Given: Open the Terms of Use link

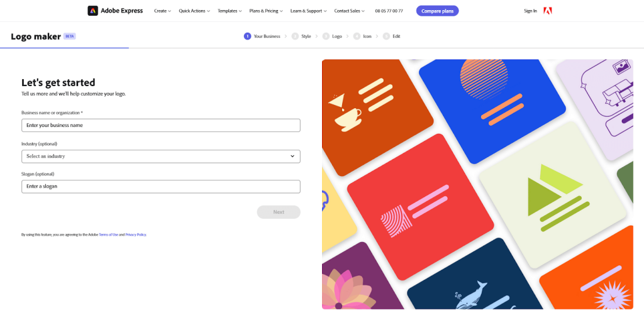Looking at the screenshot, I should point(108,234).
